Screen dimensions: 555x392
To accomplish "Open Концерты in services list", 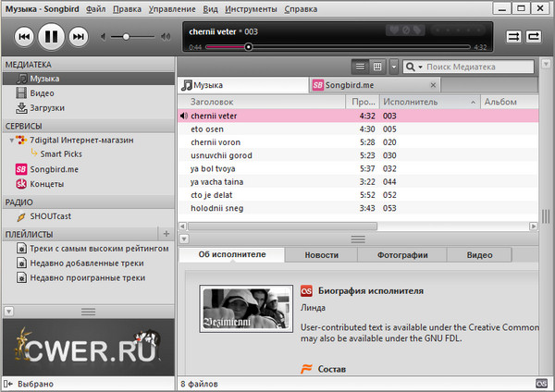I will (46, 184).
